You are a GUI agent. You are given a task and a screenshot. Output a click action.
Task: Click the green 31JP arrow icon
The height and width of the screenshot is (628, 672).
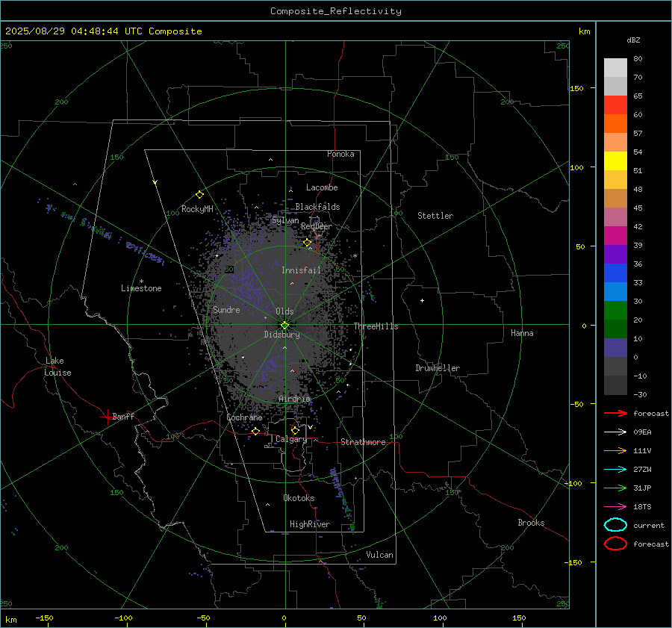[615, 488]
